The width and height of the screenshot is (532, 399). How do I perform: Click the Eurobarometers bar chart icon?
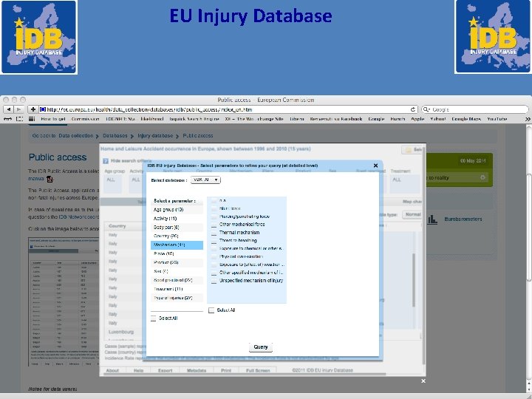coord(432,219)
